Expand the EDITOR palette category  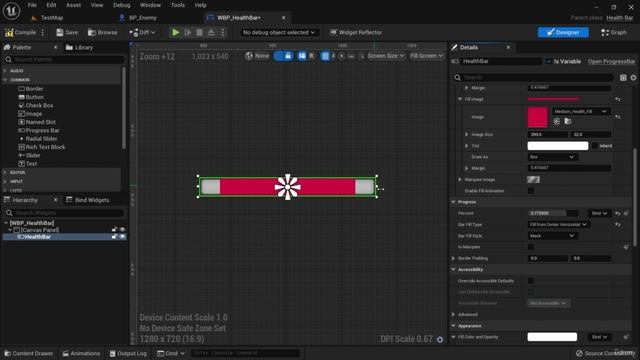pos(5,173)
